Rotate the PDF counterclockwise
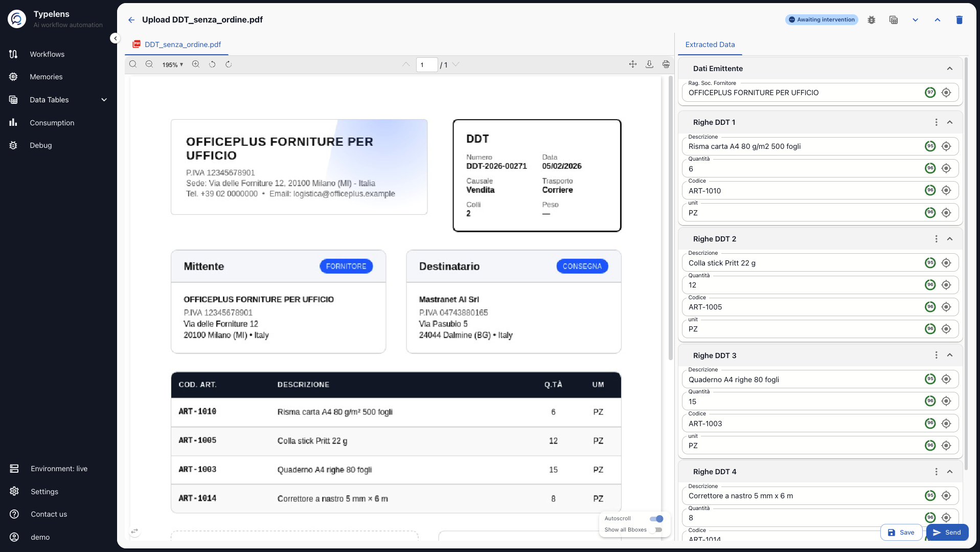The image size is (980, 552). pyautogui.click(x=212, y=64)
